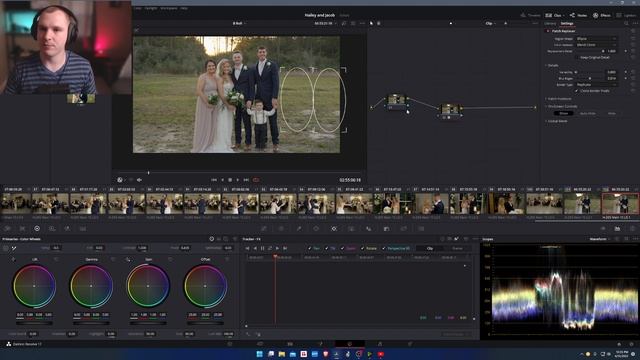The height and width of the screenshot is (360, 640).
Task: Open the Curves palette
Action: [x=264, y=229]
